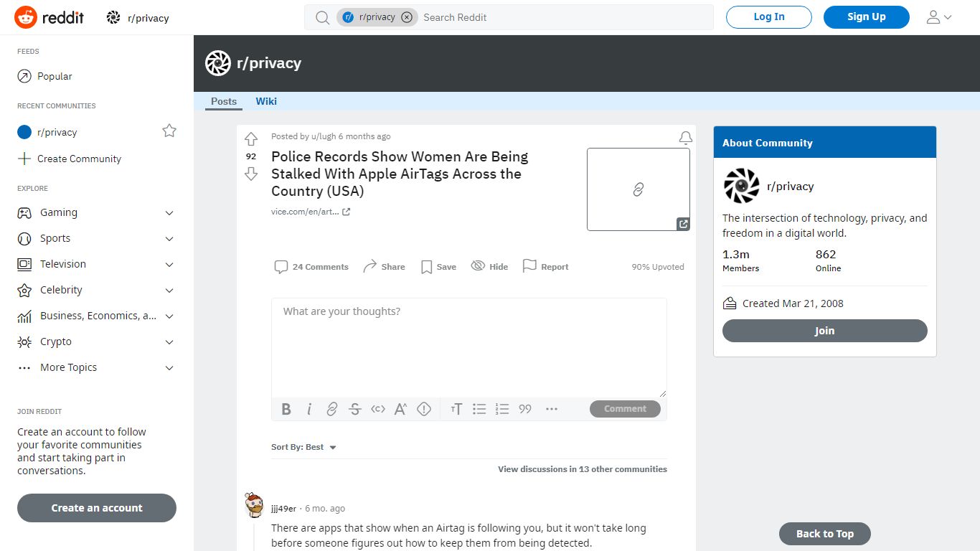Switch to the Posts tab
This screenshot has height=551, width=980.
point(224,101)
